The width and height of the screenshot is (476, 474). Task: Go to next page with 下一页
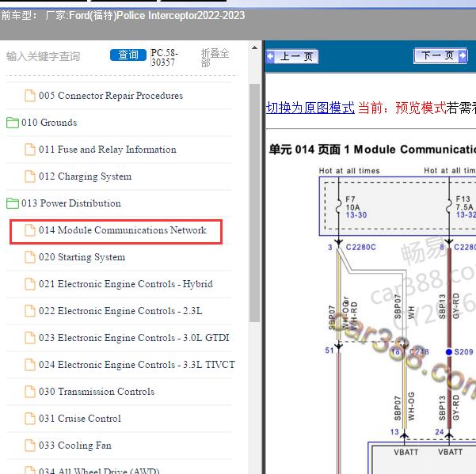(440, 56)
